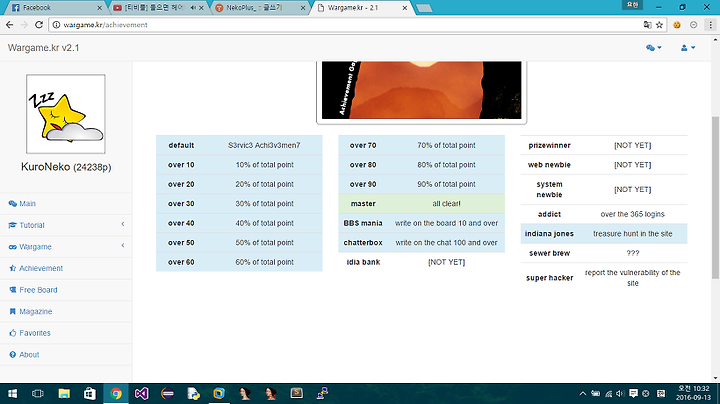Click the translate page icon
Viewport: 720px width, 404px height.
tap(647, 25)
